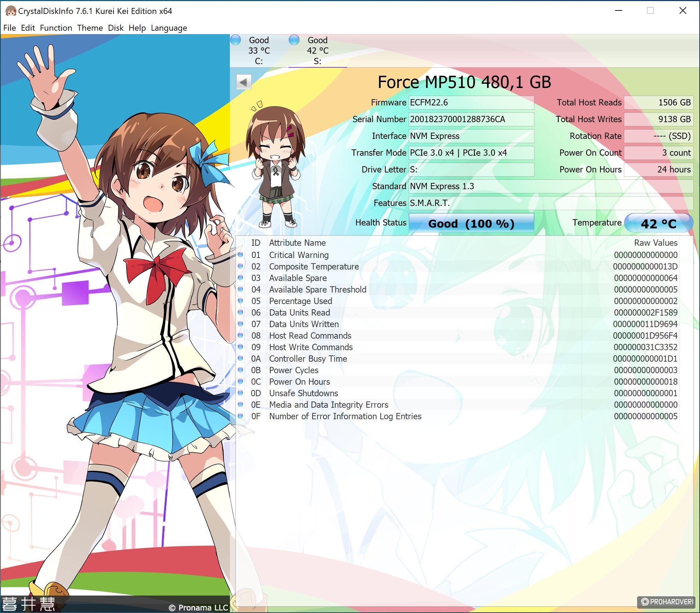The width and height of the screenshot is (700, 613).
Task: Select raw value 000000002F1589
Action: pyautogui.click(x=646, y=312)
